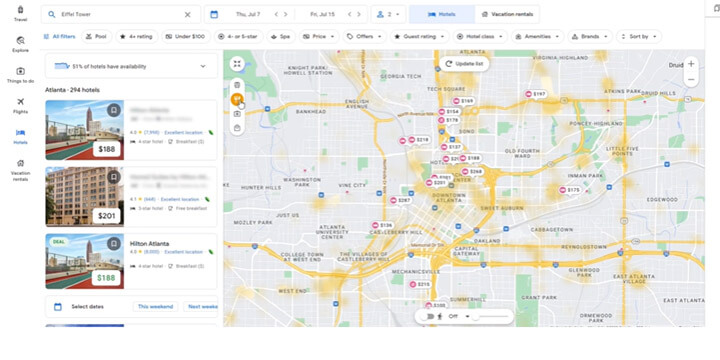720x360 pixels.
Task: Select the $287 hotel map pin
Action: pos(401,201)
